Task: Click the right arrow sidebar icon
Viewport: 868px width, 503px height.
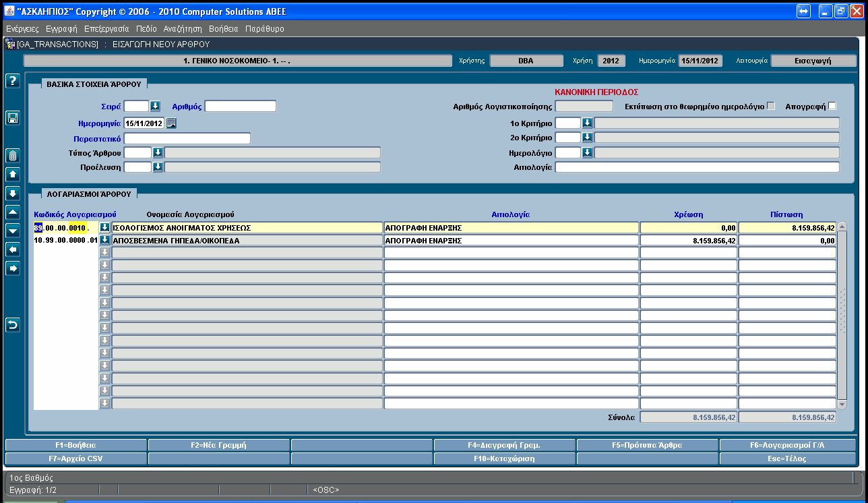Action: (12, 268)
